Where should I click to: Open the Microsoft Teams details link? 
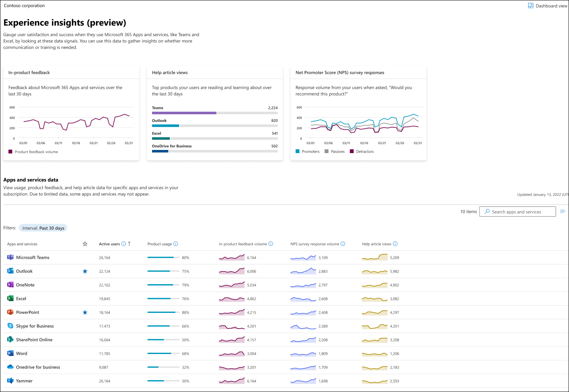tap(33, 257)
